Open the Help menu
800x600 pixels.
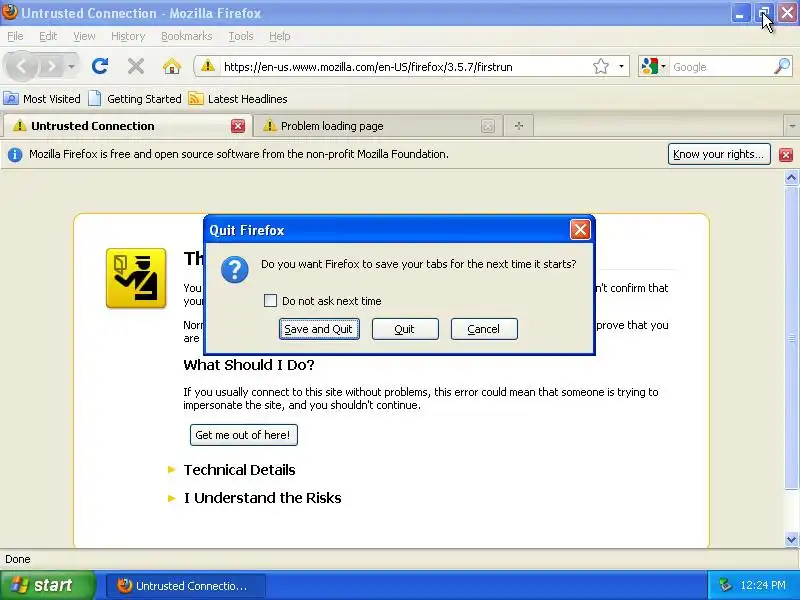coord(280,36)
